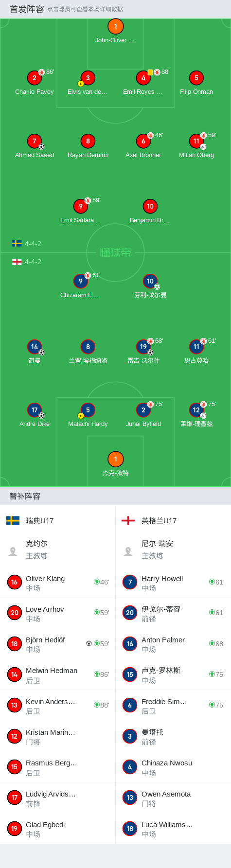The image size is (231, 868).
Task: Select captain Elvis van de's number 3 icon
Action: [88, 78]
